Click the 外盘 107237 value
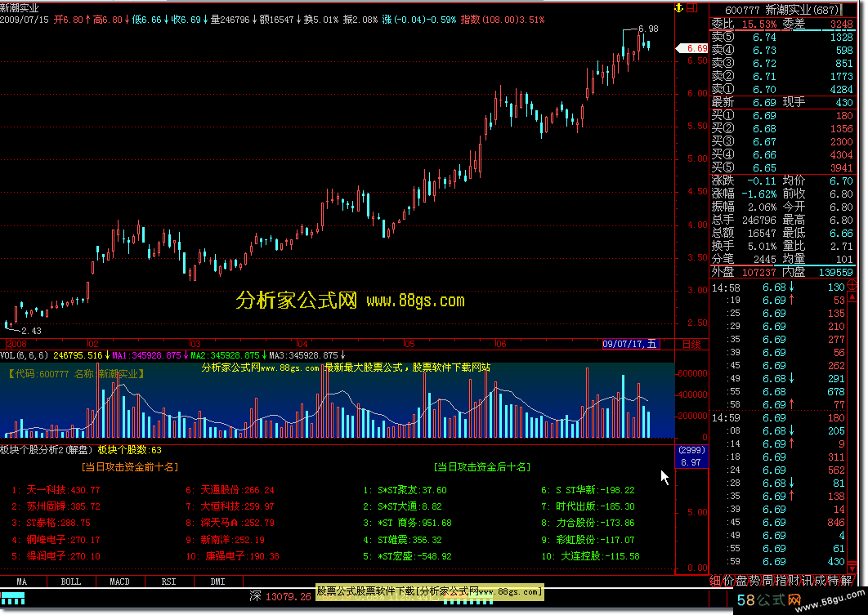 pos(759,273)
